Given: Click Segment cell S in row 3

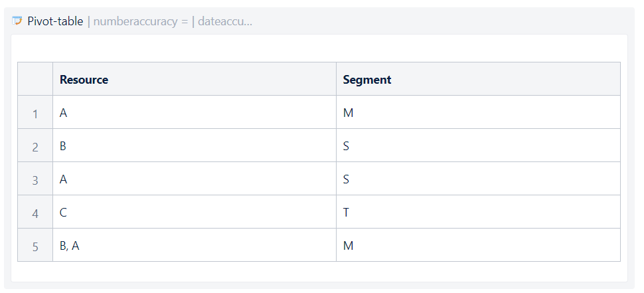Looking at the screenshot, I should pyautogui.click(x=346, y=179).
